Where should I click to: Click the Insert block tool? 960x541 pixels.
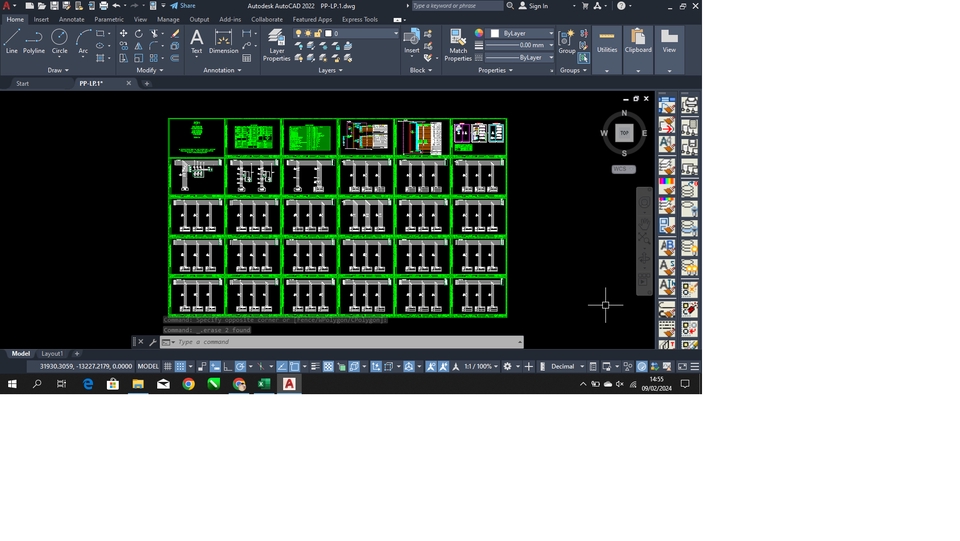[411, 41]
